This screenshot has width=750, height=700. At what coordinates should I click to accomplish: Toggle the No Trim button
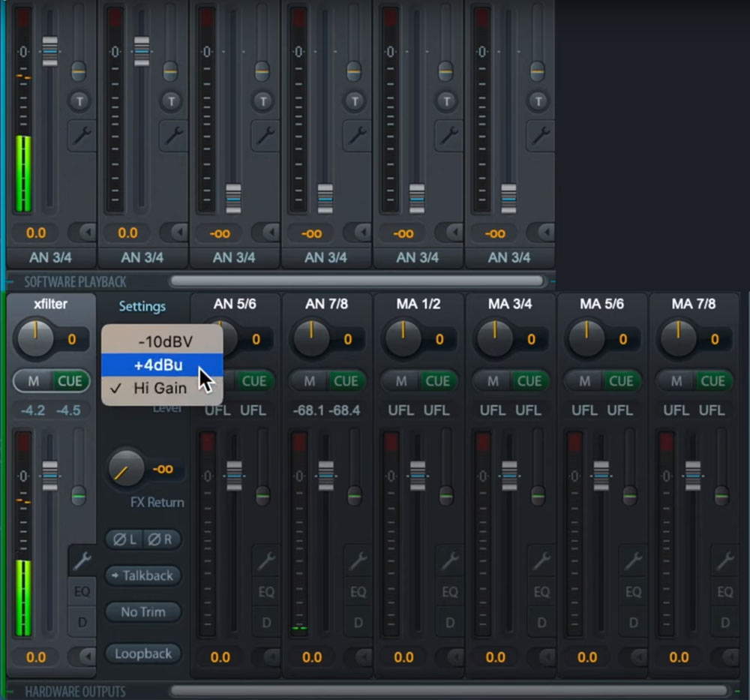coord(143,612)
